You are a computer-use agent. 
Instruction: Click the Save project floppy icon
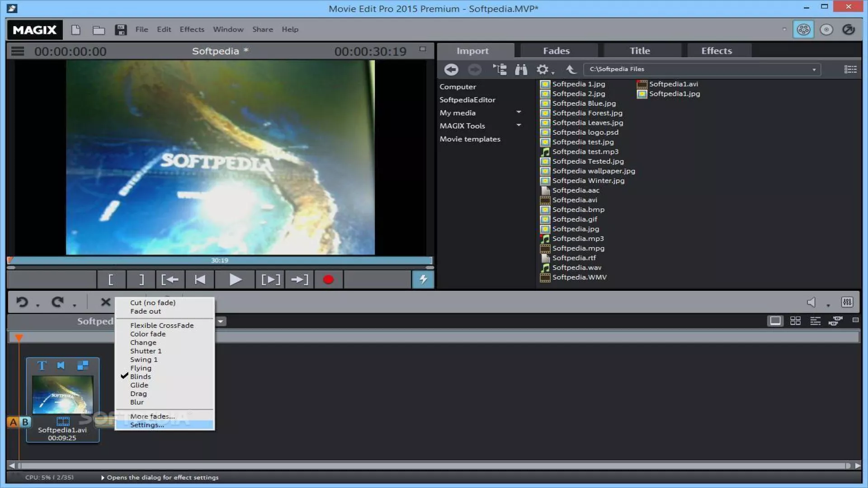click(120, 30)
